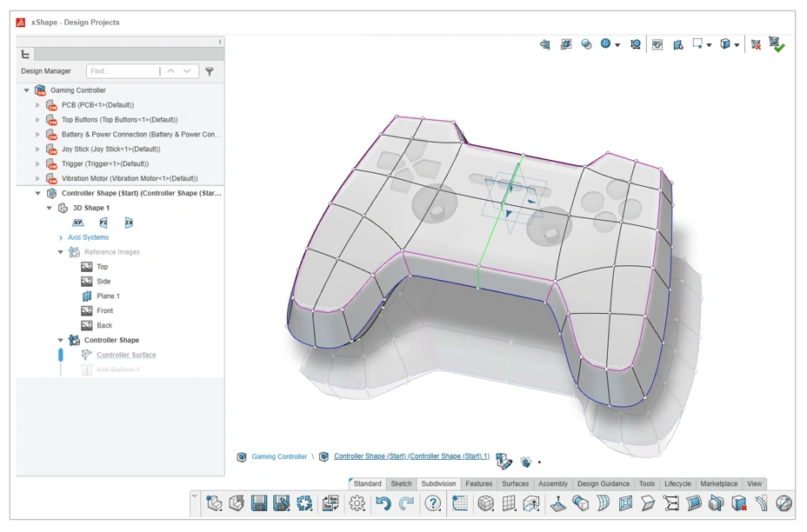Click the Save As floppy icon with pencil

point(281,502)
